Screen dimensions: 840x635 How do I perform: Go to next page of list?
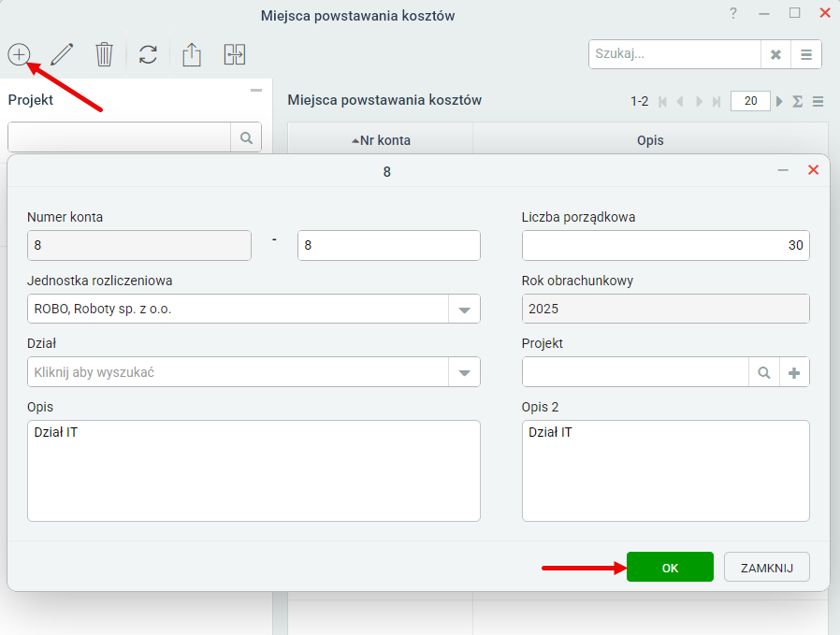699,101
